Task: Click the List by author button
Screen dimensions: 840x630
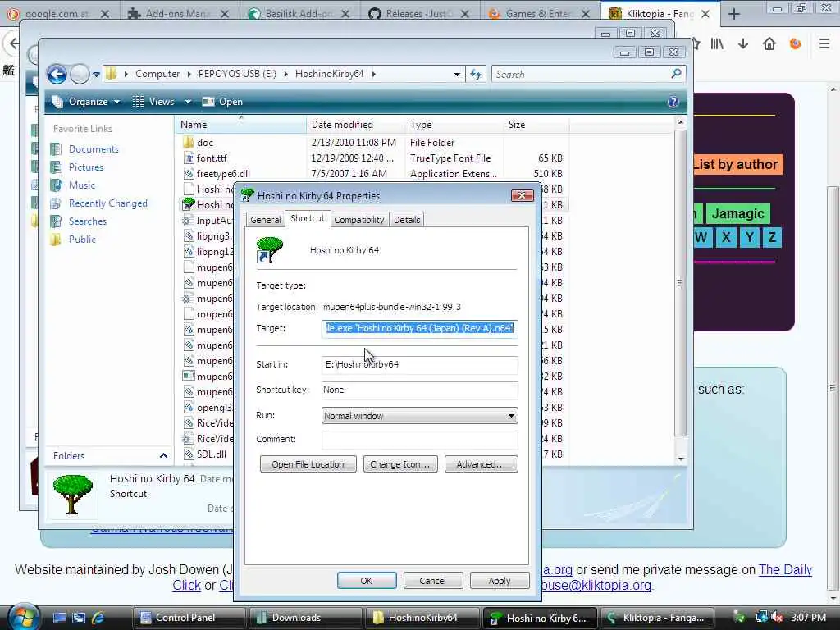Action: (x=737, y=164)
